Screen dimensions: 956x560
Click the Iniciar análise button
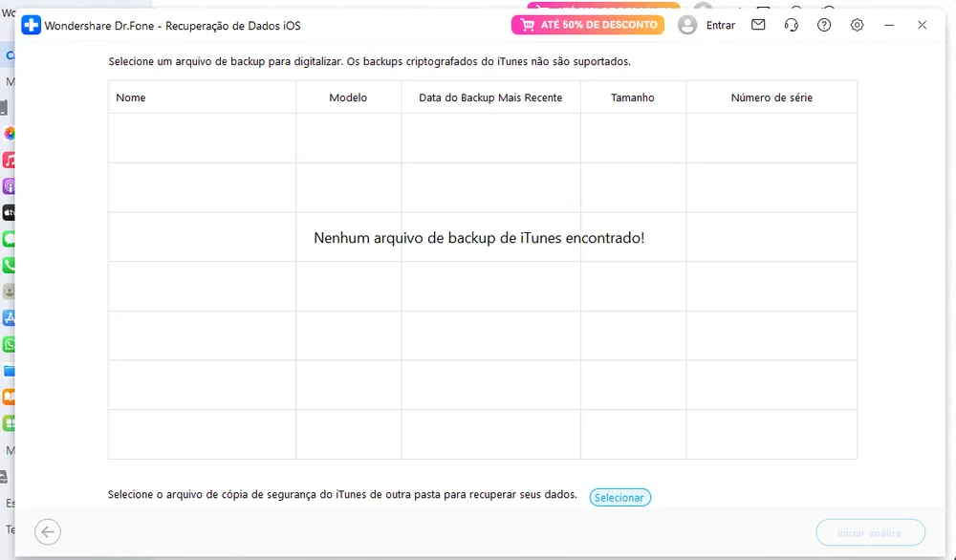click(870, 532)
